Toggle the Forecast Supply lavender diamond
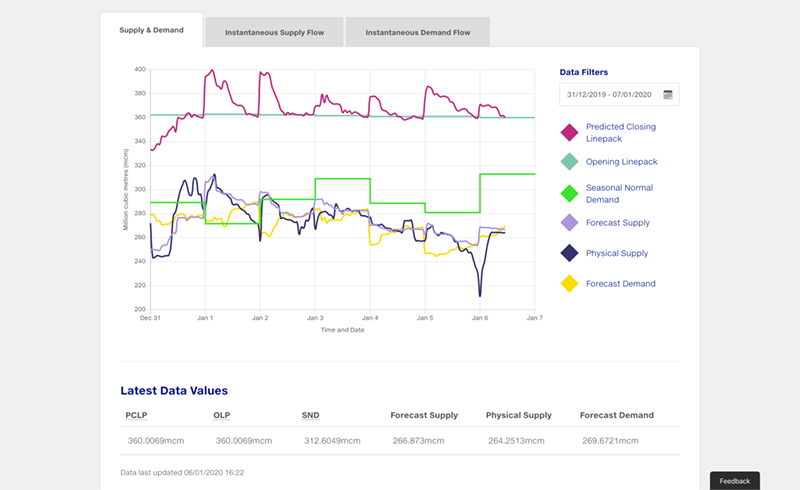 point(569,223)
